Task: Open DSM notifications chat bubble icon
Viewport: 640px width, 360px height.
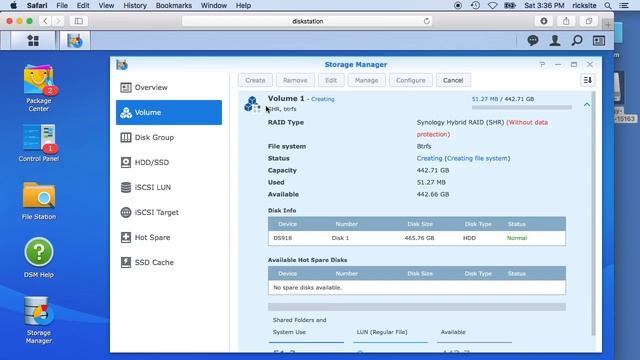Action: click(533, 40)
